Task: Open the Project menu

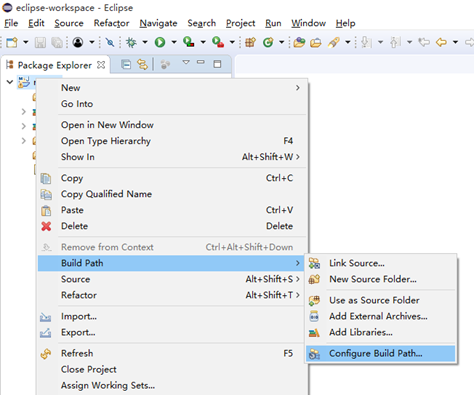Action: pyautogui.click(x=240, y=23)
